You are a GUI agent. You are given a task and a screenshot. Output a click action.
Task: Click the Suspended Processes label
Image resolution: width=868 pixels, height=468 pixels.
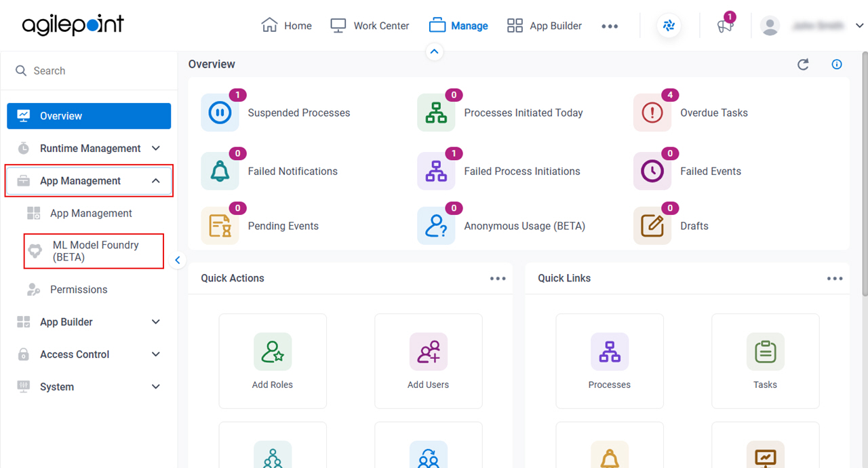[x=299, y=113]
